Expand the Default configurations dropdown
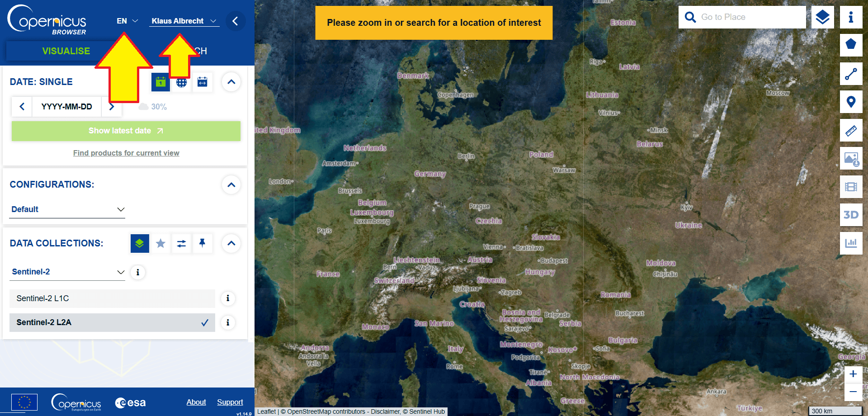The width and height of the screenshot is (868, 416). (x=67, y=209)
